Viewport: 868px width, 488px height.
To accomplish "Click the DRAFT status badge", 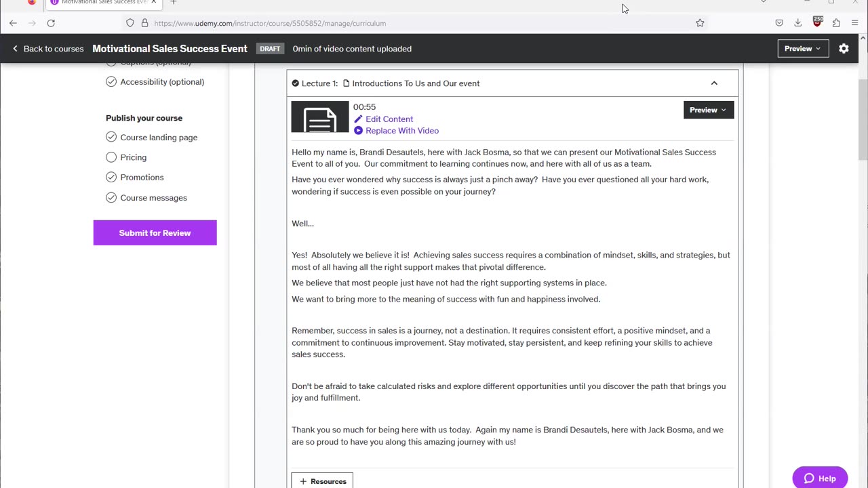I will (x=270, y=49).
